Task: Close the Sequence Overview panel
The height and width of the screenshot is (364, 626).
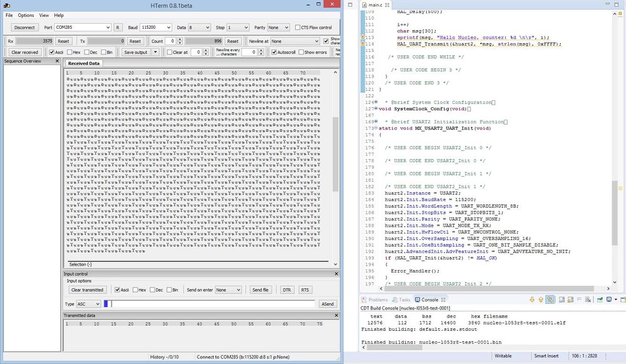Action: coord(57,61)
